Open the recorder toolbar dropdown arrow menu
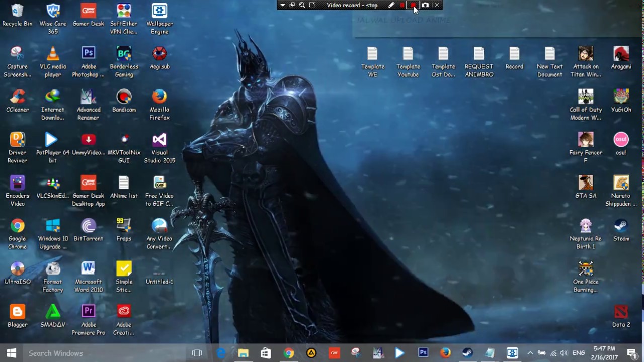This screenshot has width=644, height=362. tap(283, 5)
